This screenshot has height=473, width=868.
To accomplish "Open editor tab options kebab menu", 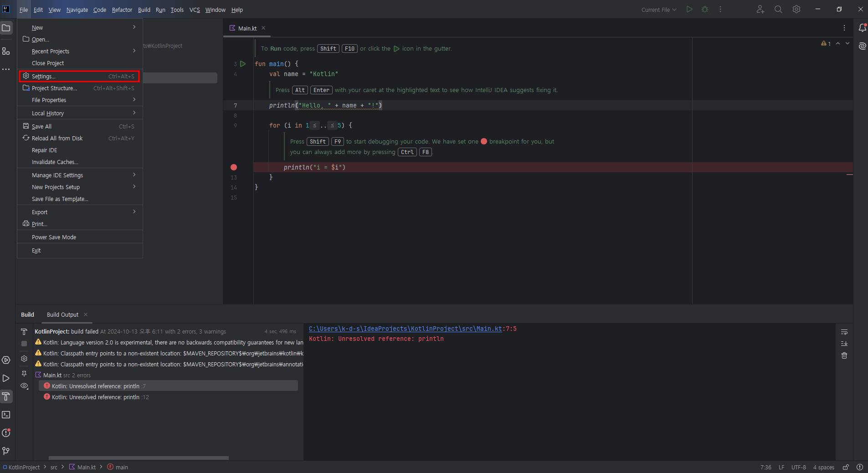I will click(x=844, y=28).
